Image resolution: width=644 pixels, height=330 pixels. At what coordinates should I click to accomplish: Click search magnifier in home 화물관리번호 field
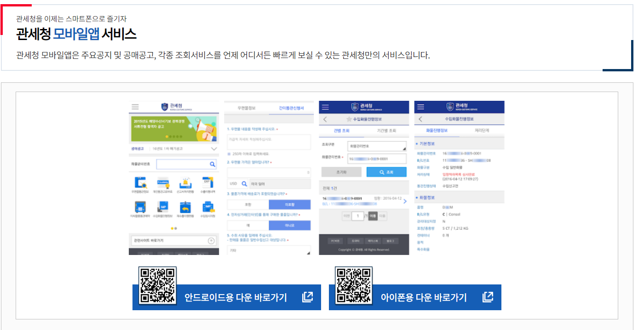(213, 164)
